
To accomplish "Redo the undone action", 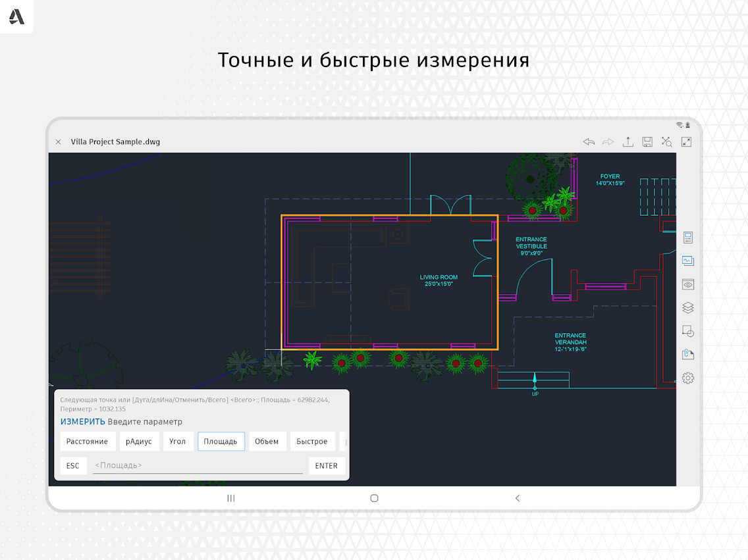I will [x=608, y=142].
